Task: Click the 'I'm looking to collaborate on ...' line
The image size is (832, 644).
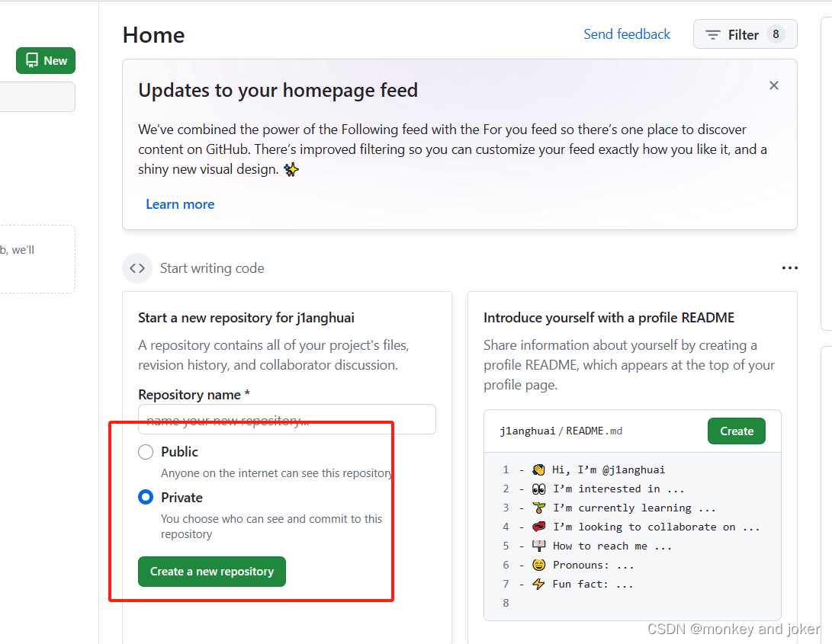Action: pos(657,527)
